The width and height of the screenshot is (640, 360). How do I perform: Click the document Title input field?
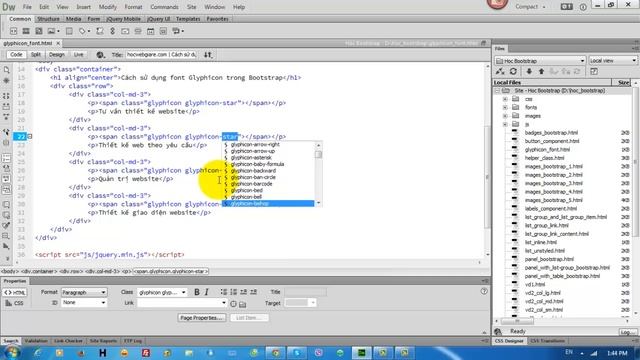pyautogui.click(x=161, y=55)
